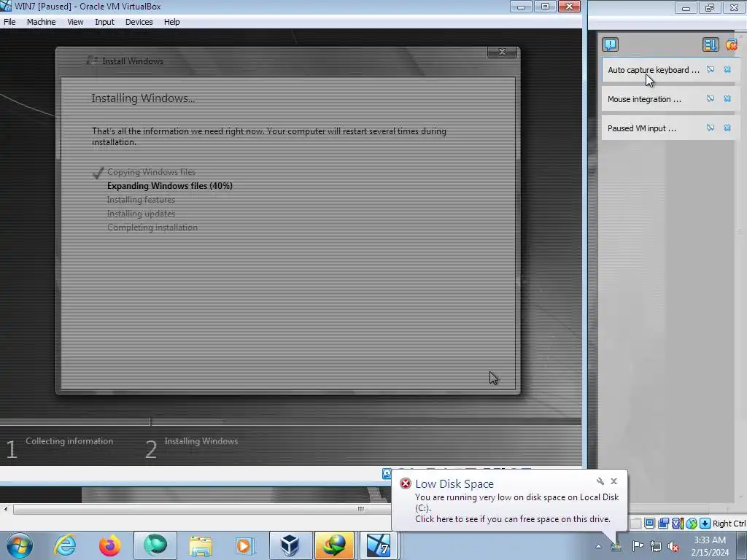Click the network tray icon
This screenshot has width=747, height=560.
click(656, 546)
